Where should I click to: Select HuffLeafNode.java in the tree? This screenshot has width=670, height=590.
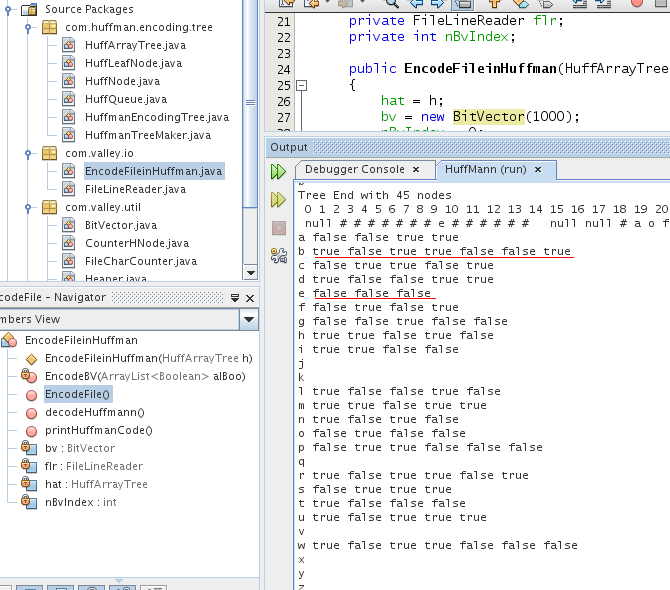pyautogui.click(x=133, y=63)
